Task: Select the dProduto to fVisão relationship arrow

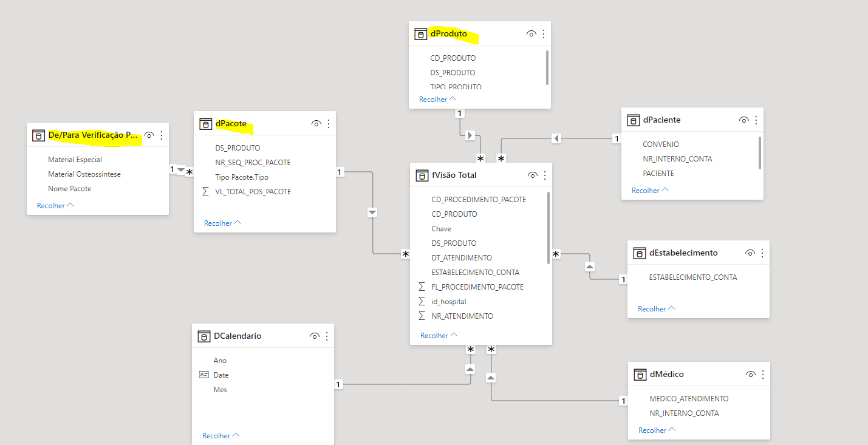Action: pos(470,135)
